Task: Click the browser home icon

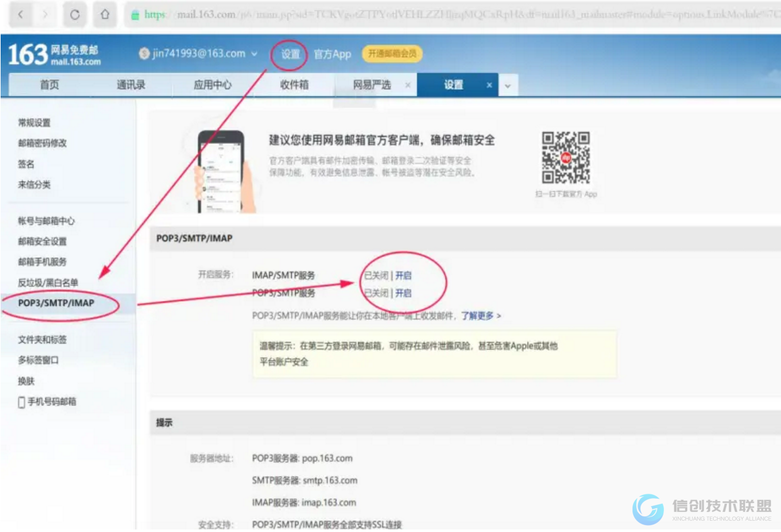Action: tap(105, 15)
